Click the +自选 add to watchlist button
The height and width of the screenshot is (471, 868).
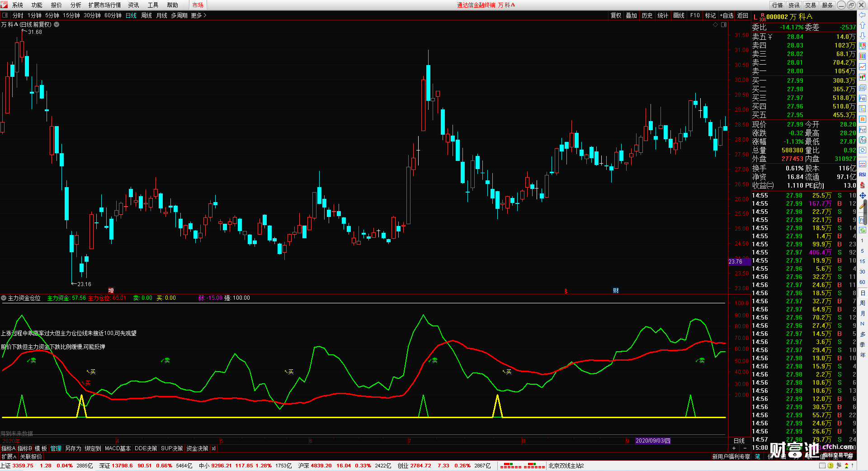[x=726, y=15]
